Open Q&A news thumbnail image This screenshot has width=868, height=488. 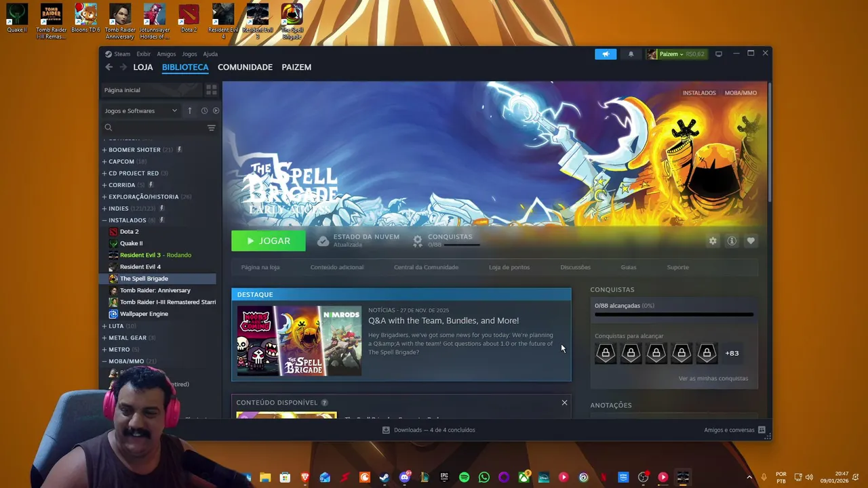(x=299, y=340)
